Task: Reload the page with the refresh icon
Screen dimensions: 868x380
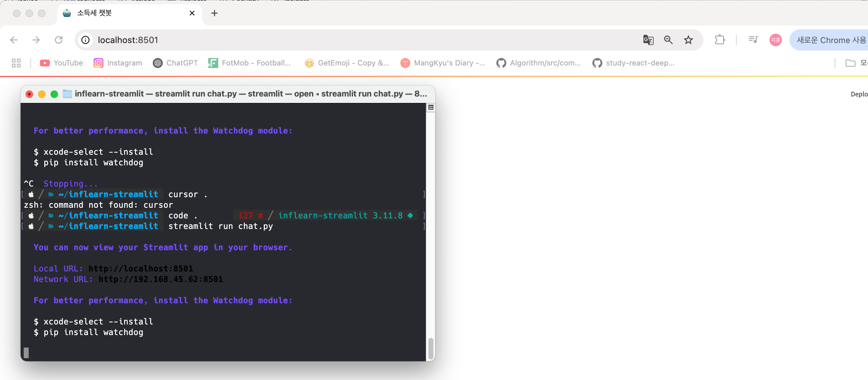Action: [59, 40]
